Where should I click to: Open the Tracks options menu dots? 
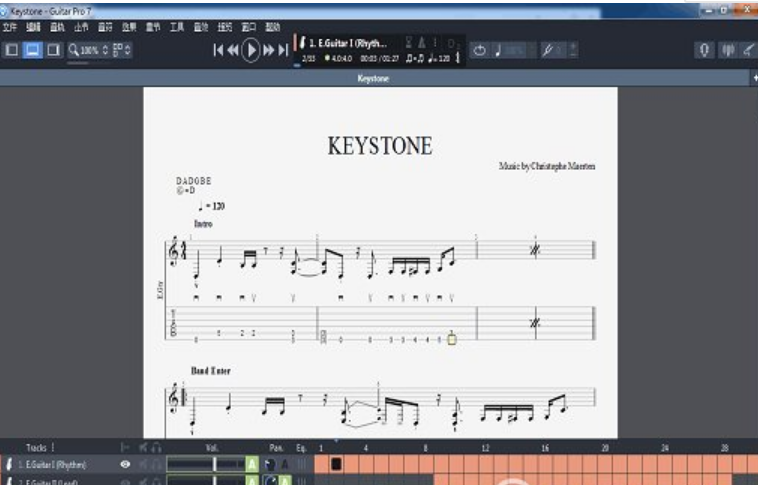[53, 447]
